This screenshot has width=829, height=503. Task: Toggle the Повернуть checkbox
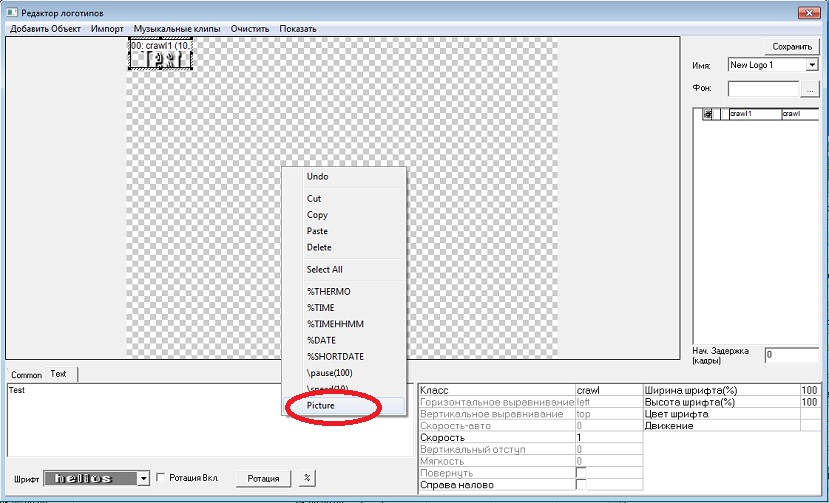point(581,473)
